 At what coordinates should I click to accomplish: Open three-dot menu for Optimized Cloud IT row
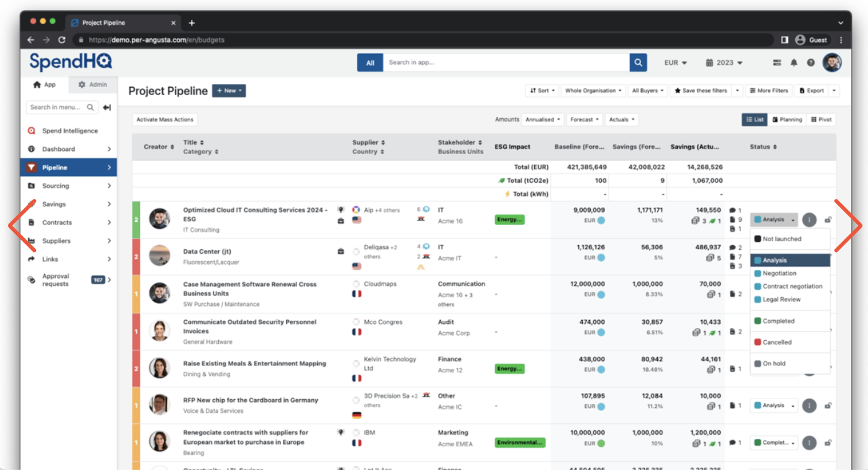click(808, 219)
